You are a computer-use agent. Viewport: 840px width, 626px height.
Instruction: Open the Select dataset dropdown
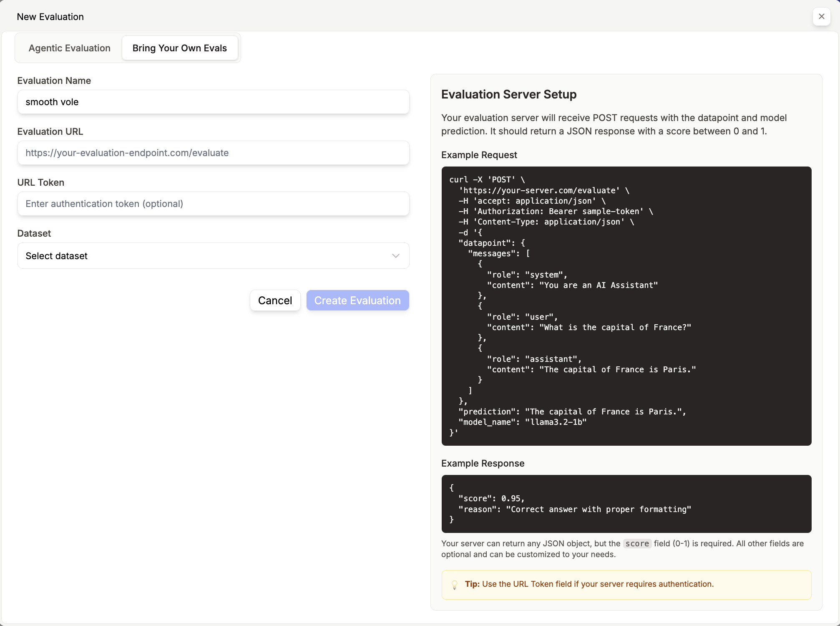[x=213, y=256]
